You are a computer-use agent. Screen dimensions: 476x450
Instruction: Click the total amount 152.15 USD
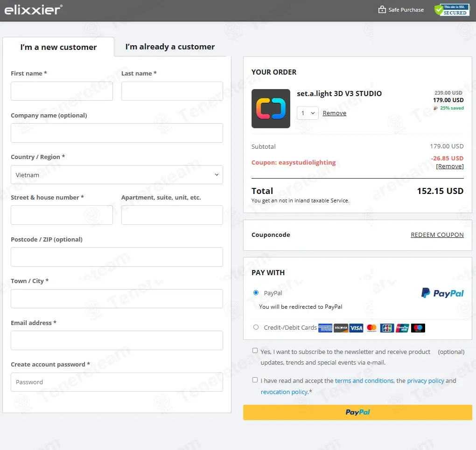pos(440,191)
